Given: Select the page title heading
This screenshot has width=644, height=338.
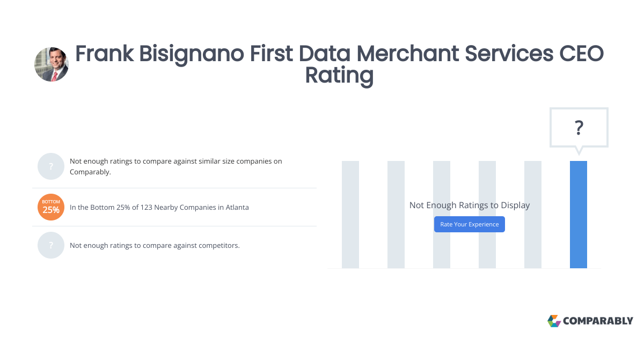Looking at the screenshot, I should pyautogui.click(x=339, y=64).
